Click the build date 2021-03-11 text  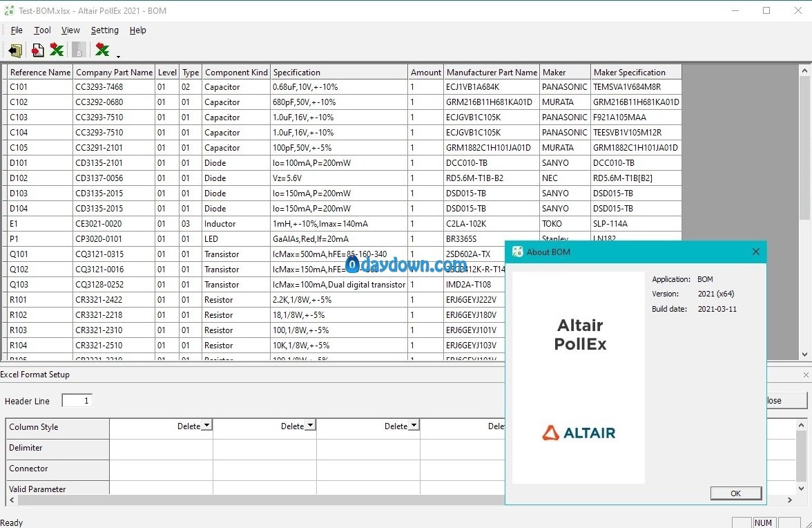pyautogui.click(x=717, y=309)
